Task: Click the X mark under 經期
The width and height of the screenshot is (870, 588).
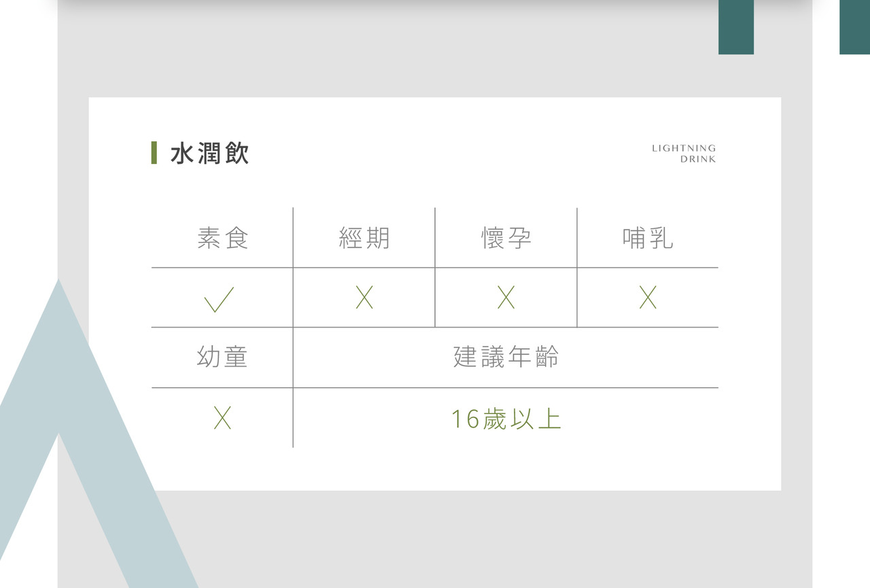Action: (364, 298)
